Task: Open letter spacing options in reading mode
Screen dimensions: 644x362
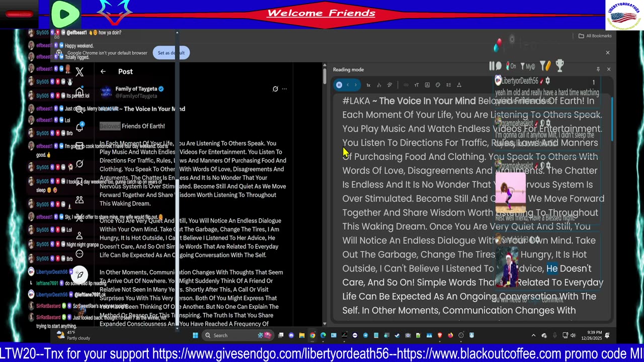Action: click(459, 85)
